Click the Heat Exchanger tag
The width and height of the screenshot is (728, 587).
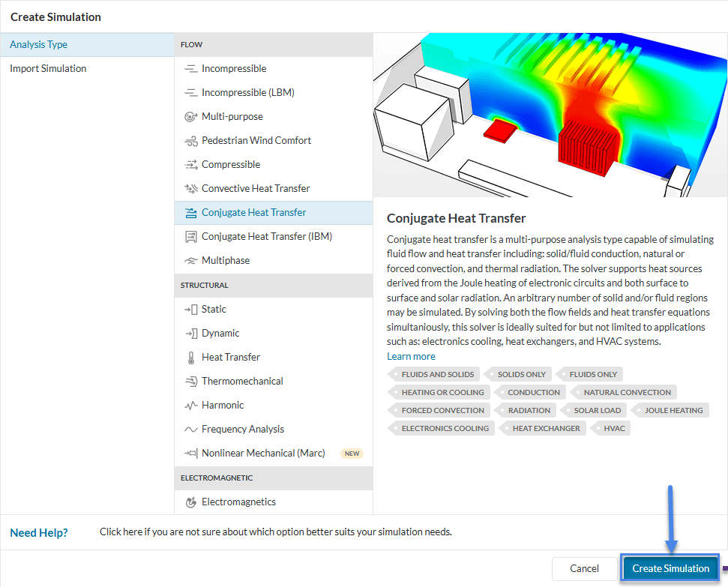[x=546, y=428]
